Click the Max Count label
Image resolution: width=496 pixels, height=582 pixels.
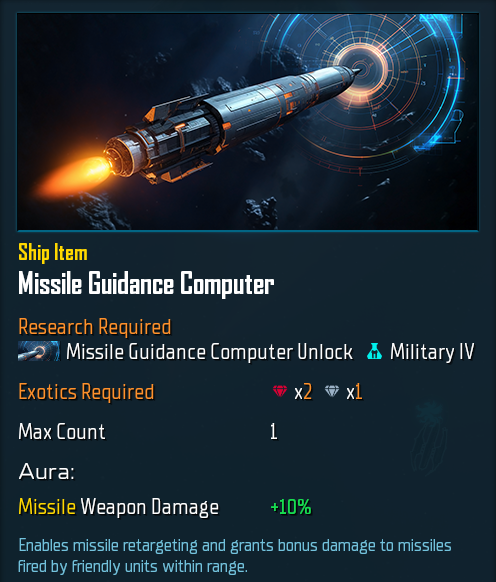[62, 432]
